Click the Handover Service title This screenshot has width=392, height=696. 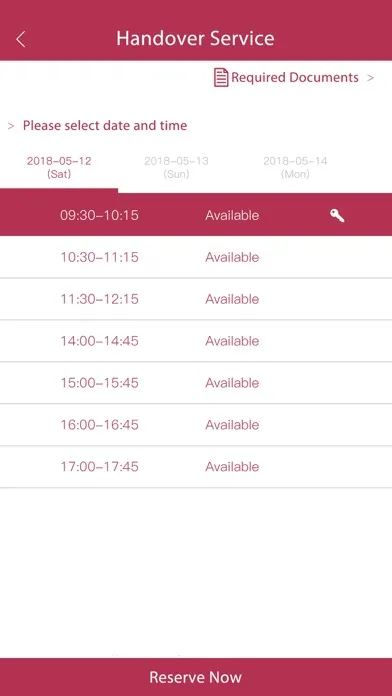point(195,38)
